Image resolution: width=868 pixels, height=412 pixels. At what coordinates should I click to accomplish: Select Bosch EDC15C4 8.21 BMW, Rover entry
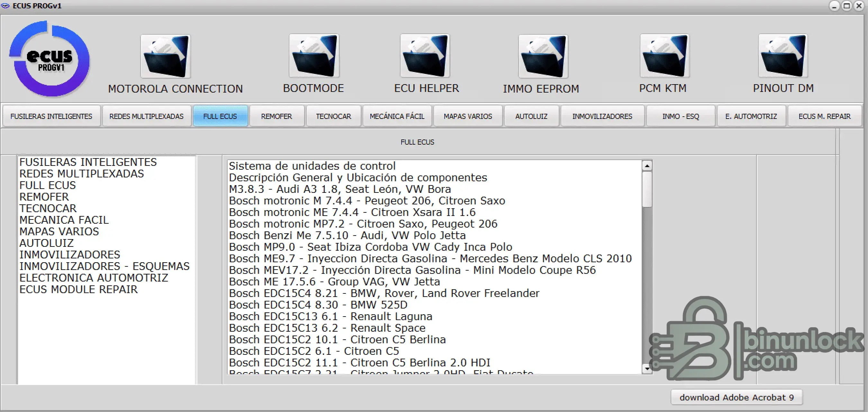tap(384, 293)
